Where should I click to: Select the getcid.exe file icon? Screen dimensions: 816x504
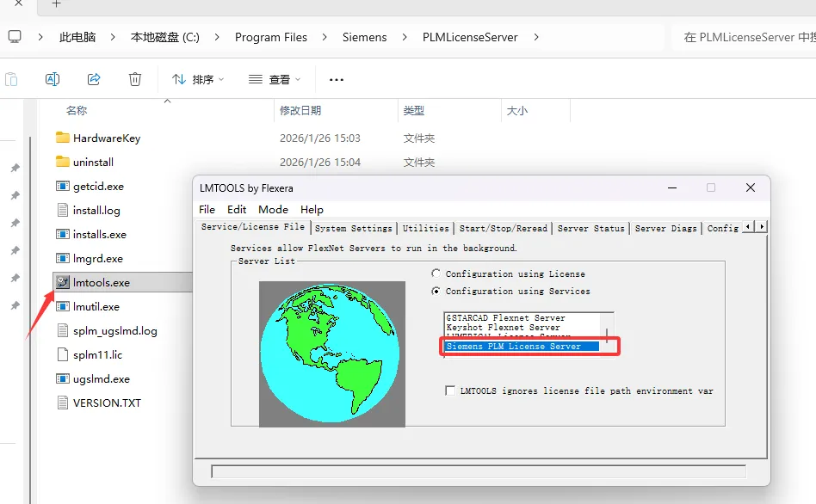(63, 186)
